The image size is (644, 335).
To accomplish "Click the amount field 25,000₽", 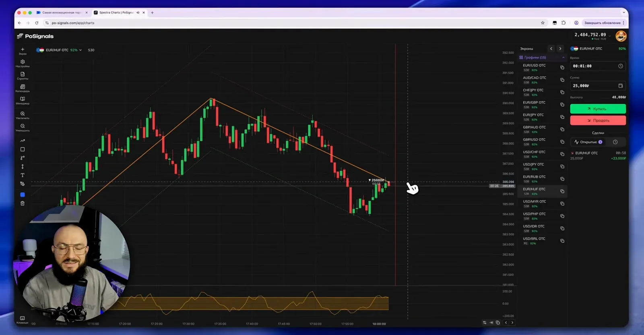I will pyautogui.click(x=598, y=86).
